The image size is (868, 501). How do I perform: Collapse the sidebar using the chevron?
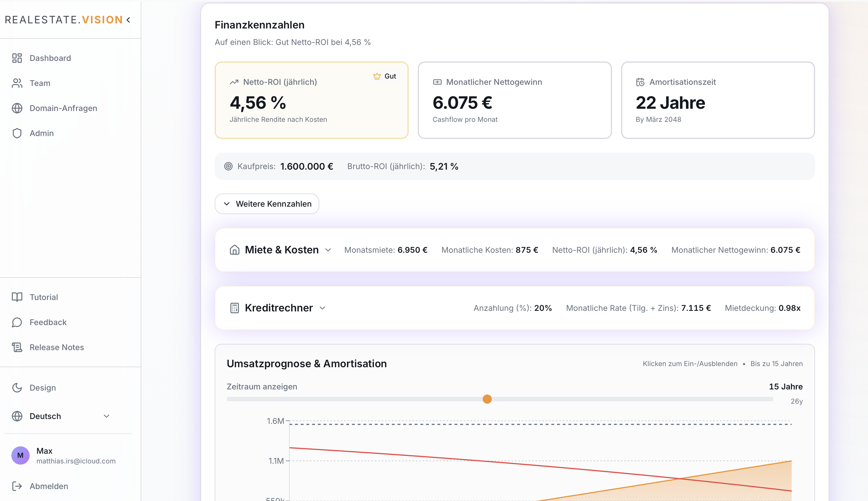[128, 20]
